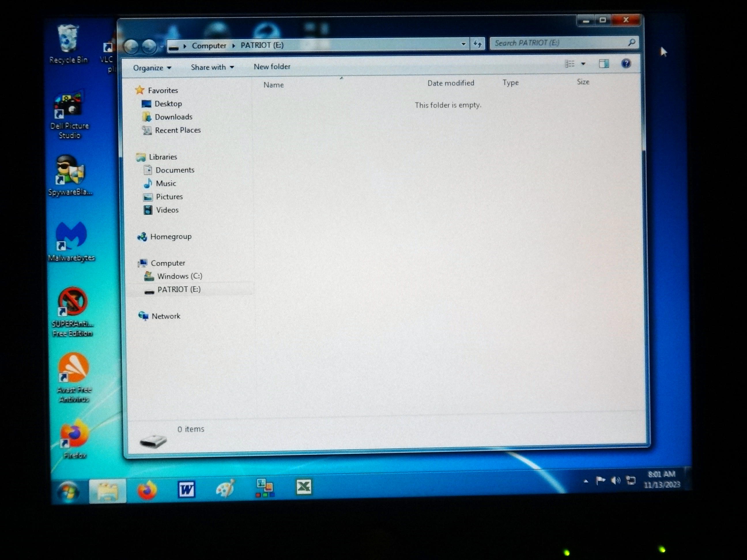Open the Share with menu
Screen dimensions: 747x560
click(x=212, y=67)
